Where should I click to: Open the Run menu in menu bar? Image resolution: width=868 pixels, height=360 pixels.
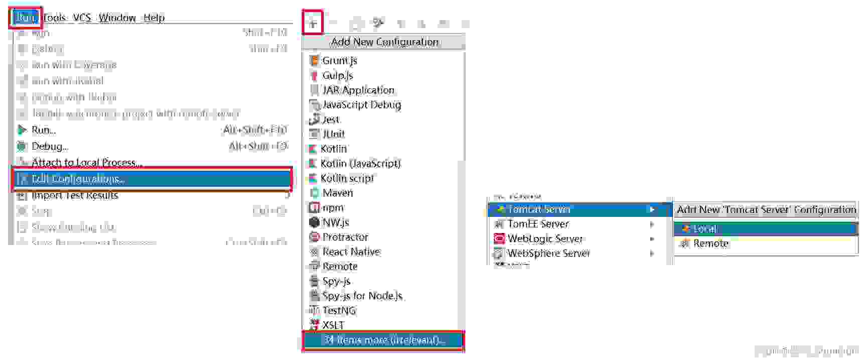pyautogui.click(x=26, y=18)
